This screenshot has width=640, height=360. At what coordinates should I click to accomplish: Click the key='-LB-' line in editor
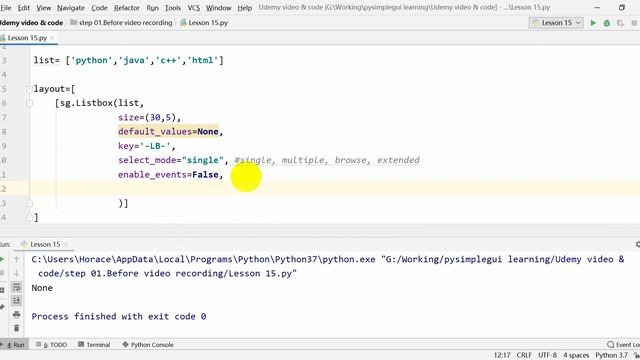[x=147, y=146]
